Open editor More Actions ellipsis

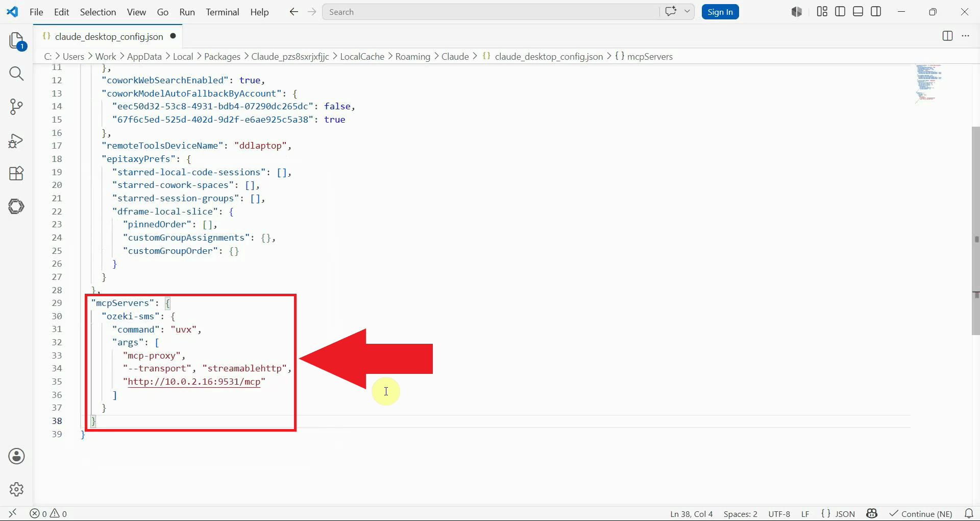(965, 36)
